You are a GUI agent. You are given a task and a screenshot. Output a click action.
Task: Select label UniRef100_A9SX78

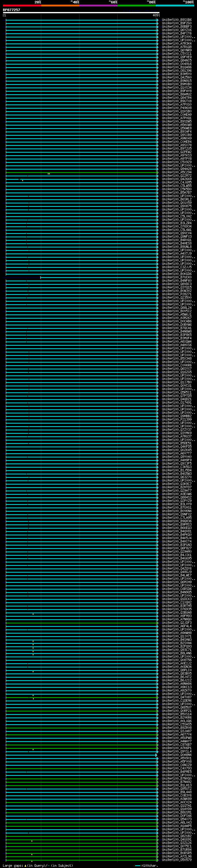click(176, 145)
